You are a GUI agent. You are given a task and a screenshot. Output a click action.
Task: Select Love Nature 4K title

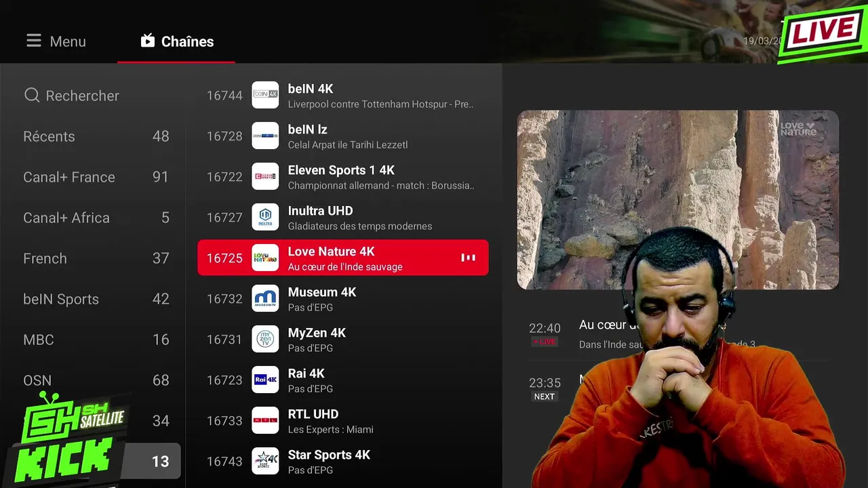coord(331,251)
